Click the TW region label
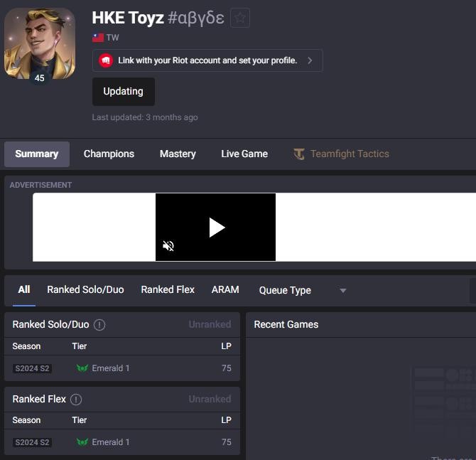 [112, 38]
